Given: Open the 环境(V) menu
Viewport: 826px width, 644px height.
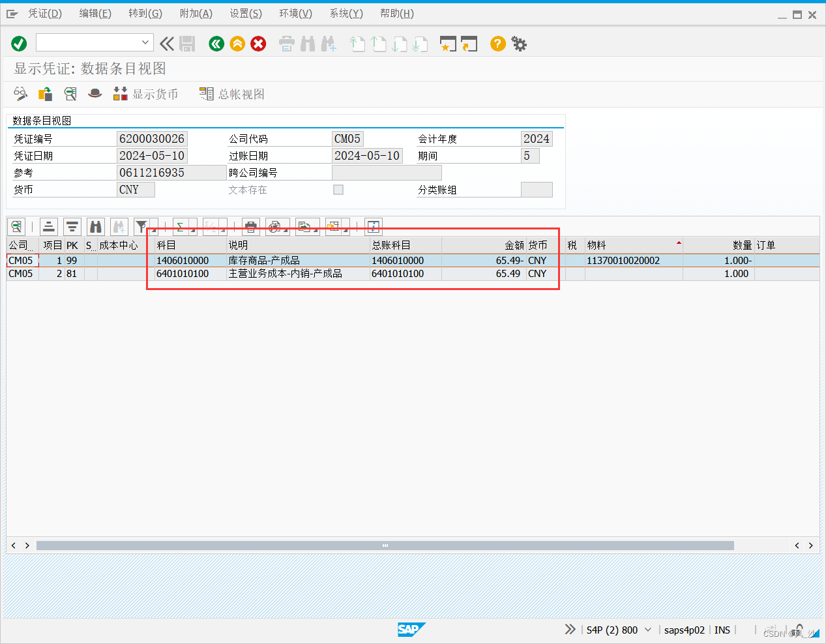Looking at the screenshot, I should click(x=295, y=13).
